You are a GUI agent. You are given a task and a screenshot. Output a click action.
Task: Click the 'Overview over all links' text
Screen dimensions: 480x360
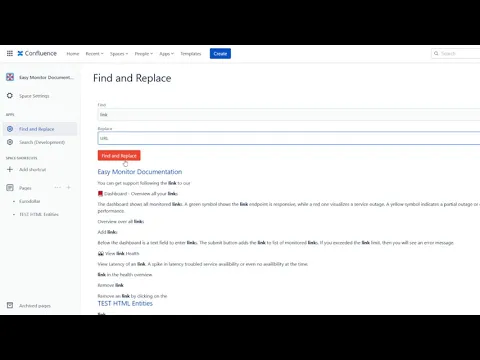[121, 221]
